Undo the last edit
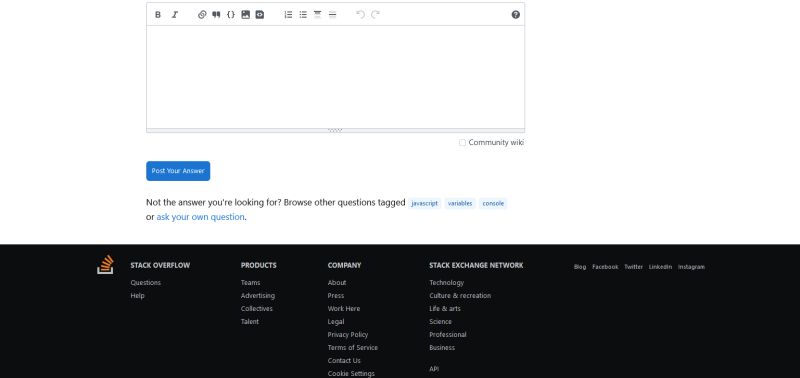800x378 pixels. 360,15
